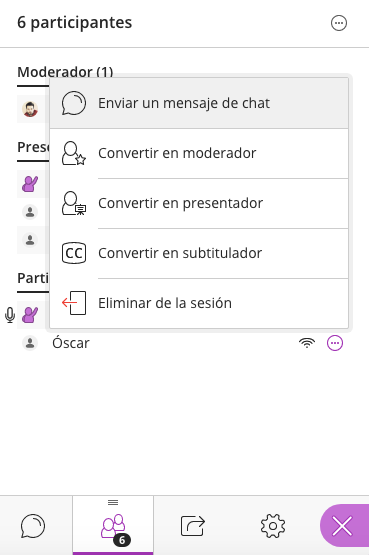The width and height of the screenshot is (369, 555).
Task: Switch to the Participants tab with badge 6
Action: pos(113,526)
